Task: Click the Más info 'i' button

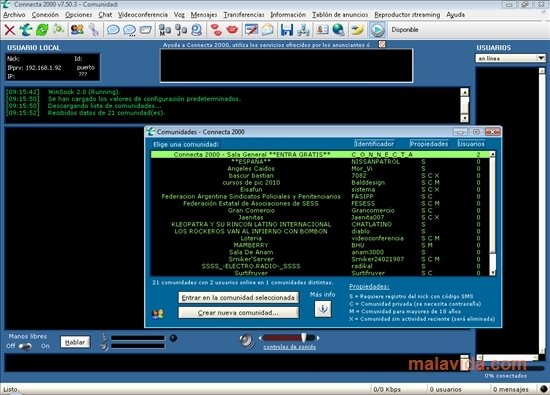Action: [323, 309]
